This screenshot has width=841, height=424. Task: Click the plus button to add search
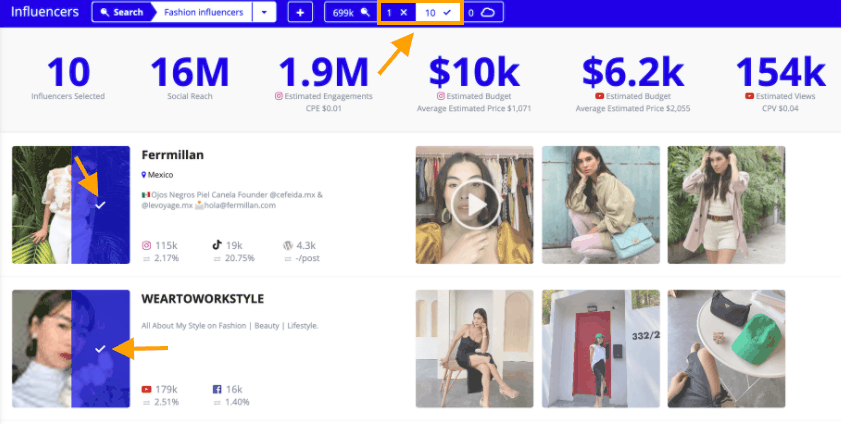tap(300, 12)
